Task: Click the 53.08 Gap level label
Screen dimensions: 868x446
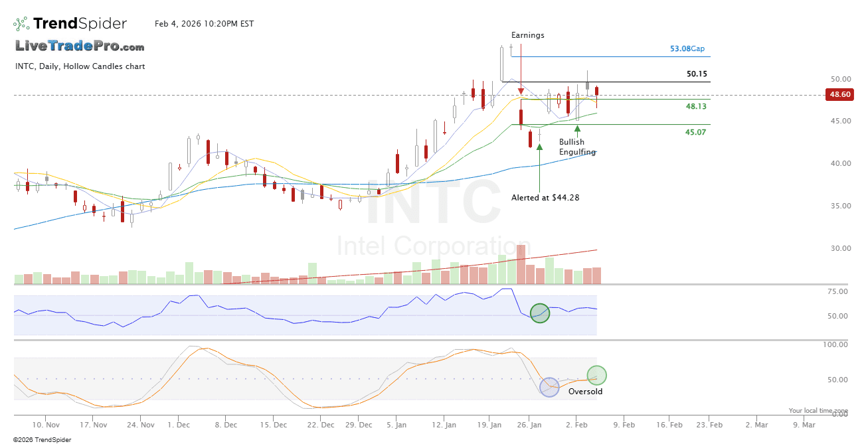Action: pos(687,49)
